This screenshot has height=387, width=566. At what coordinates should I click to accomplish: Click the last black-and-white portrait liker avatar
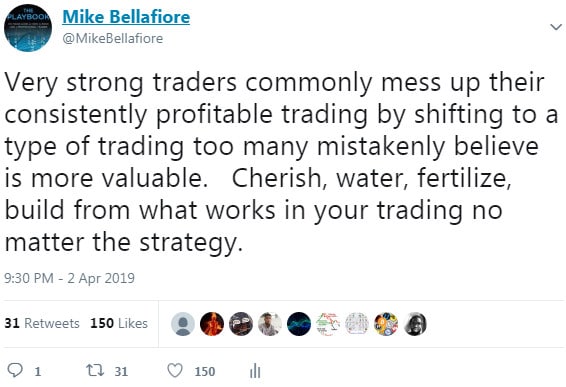[415, 324]
